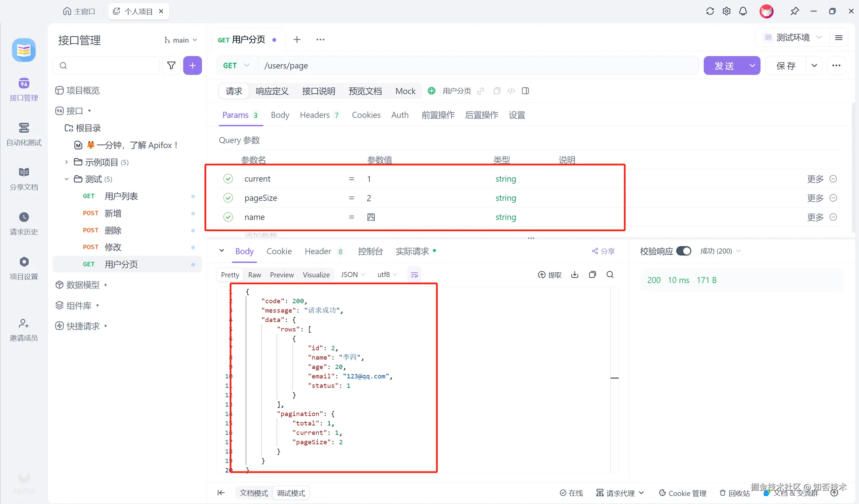Image resolution: width=859 pixels, height=504 pixels.
Task: Click the refresh icon in title bar
Action: 710,11
